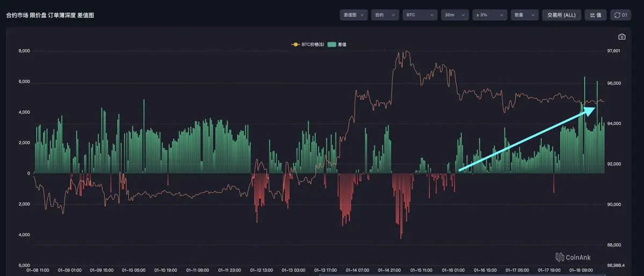This screenshot has height=276, width=644.
Task: Open the 数量 unit dropdown
Action: 524,15
